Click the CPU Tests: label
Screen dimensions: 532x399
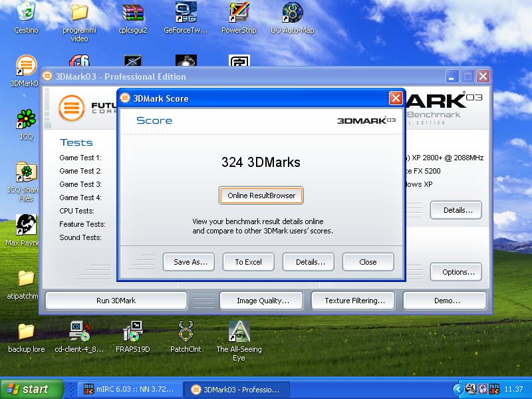click(x=76, y=211)
